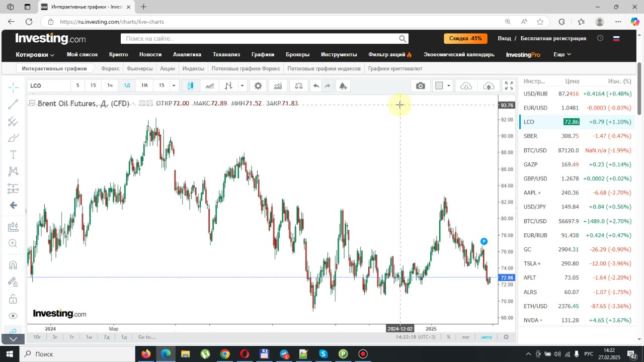Expand the drawing sidebar bottom chevron

tap(13, 339)
